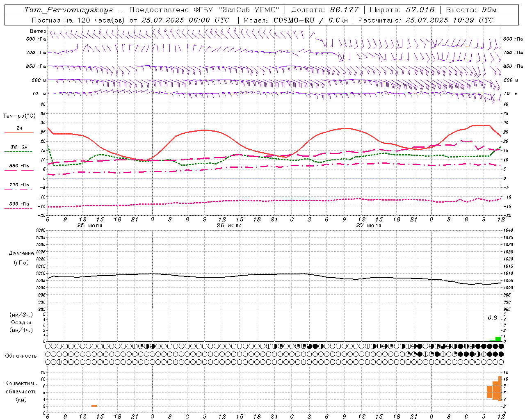
Task: Click the station title Tom_Pervomayskoye
Action: 68,10
